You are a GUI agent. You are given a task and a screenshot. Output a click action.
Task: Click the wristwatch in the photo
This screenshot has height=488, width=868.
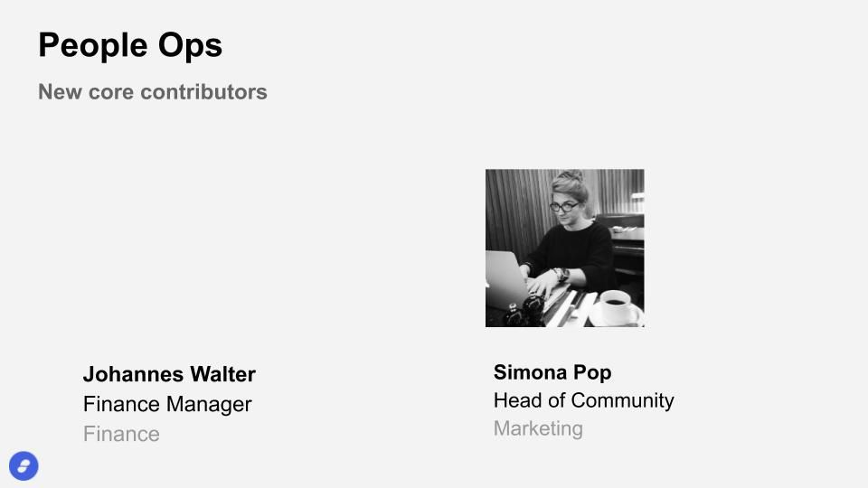click(x=561, y=274)
